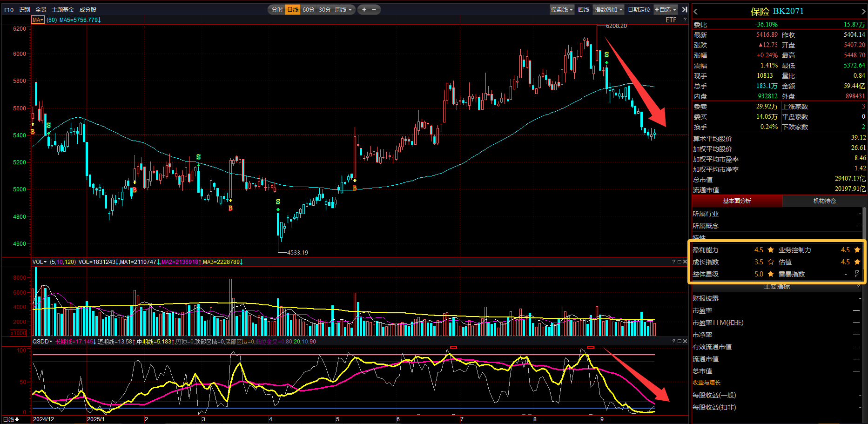Click the 日期定位 button
The width and height of the screenshot is (868, 424).
click(x=639, y=9)
